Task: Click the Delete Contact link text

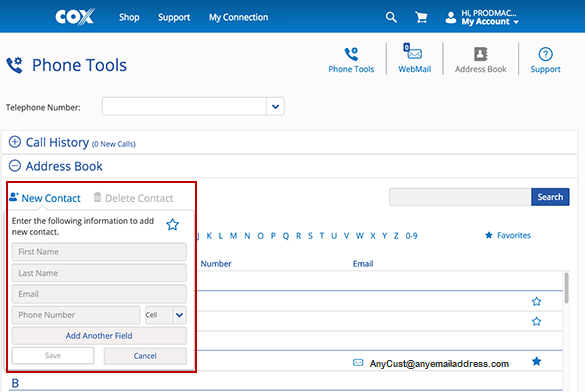Action: coord(139,198)
